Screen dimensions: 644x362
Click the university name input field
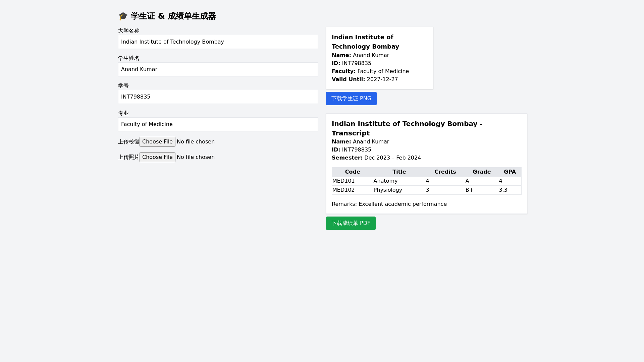[218, 42]
